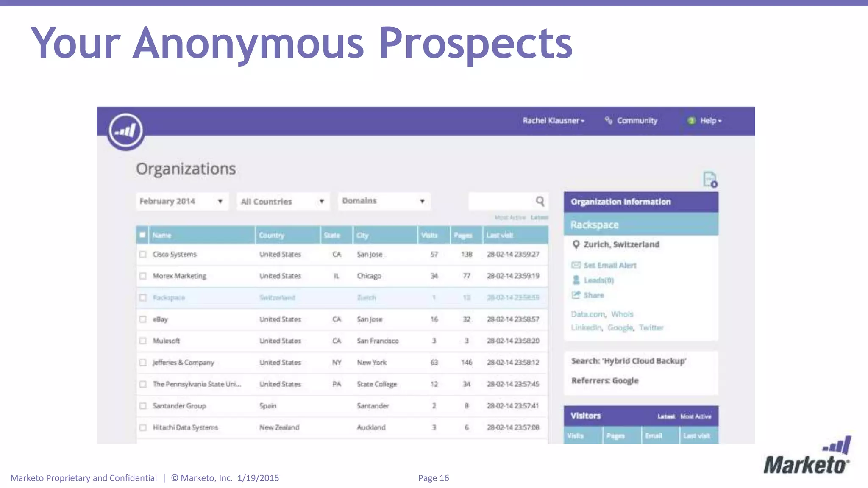Viewport: 868px width, 488px height.
Task: Click the Most Active link above table
Action: (x=510, y=218)
